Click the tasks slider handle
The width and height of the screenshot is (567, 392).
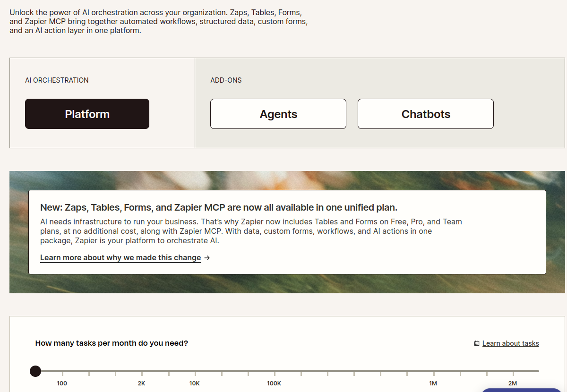coord(35,371)
